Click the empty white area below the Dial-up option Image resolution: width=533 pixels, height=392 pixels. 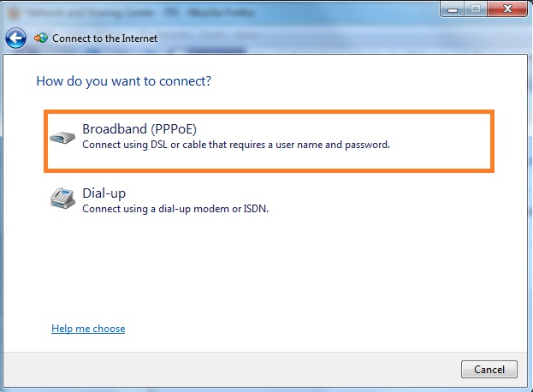[x=265, y=269]
